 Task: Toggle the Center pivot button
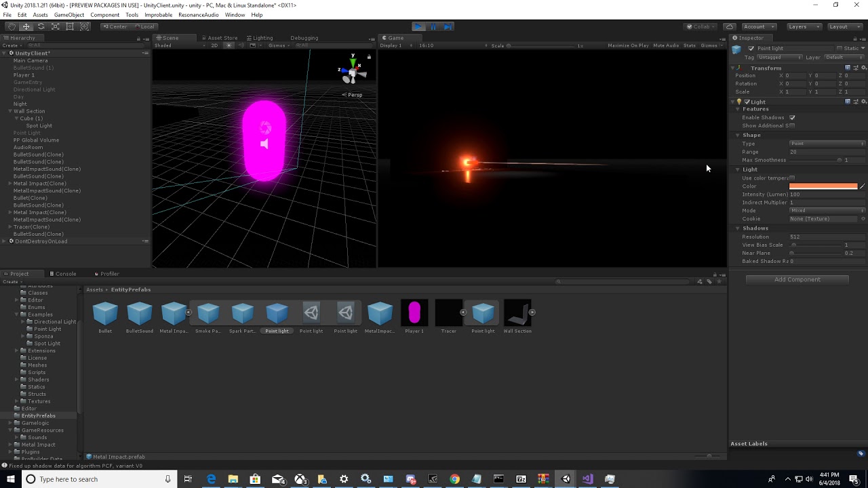[115, 26]
